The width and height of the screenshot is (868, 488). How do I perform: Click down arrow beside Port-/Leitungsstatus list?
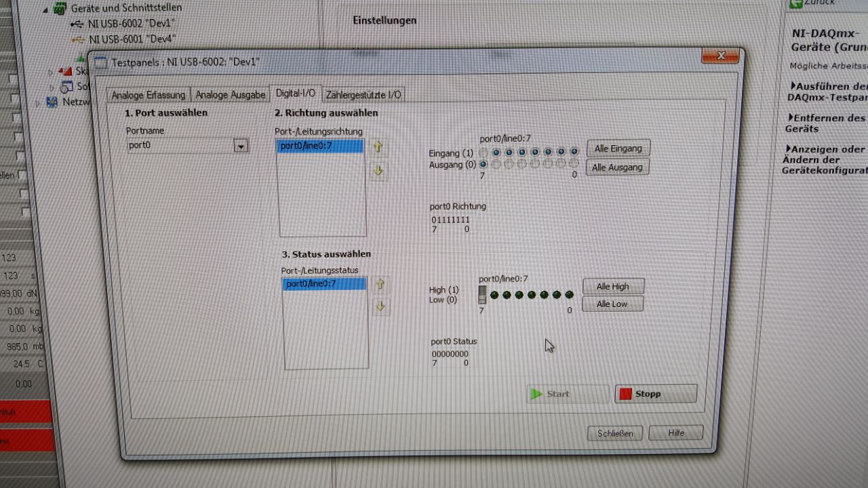pos(381,306)
